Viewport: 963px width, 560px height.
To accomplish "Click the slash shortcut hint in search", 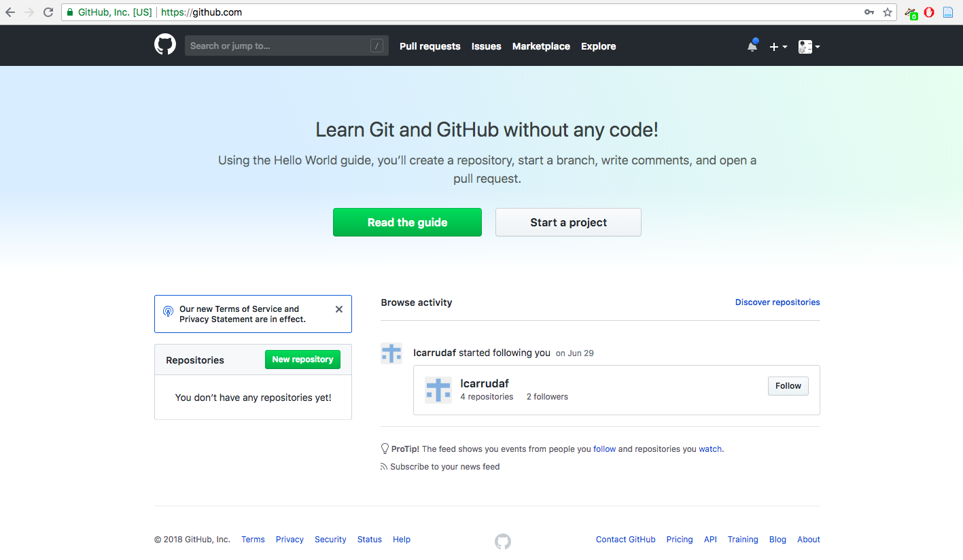I will point(377,46).
